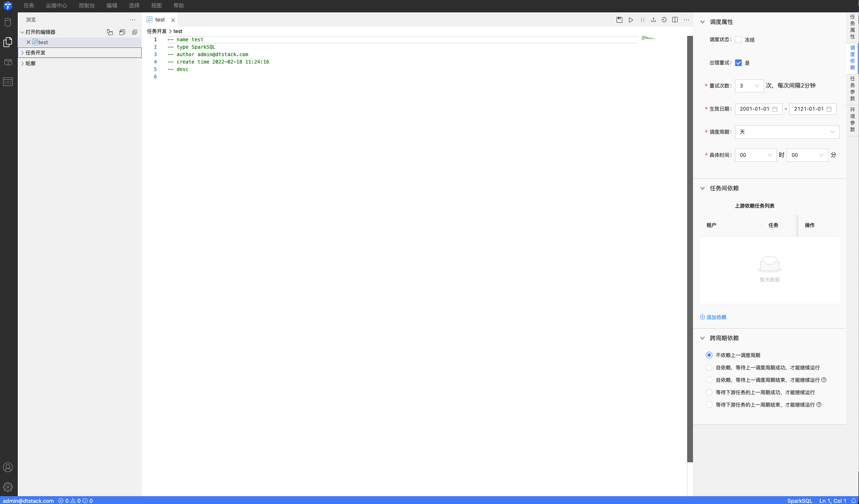The width and height of the screenshot is (859, 504).
Task: Open the settings gear icon
Action: coord(8,487)
